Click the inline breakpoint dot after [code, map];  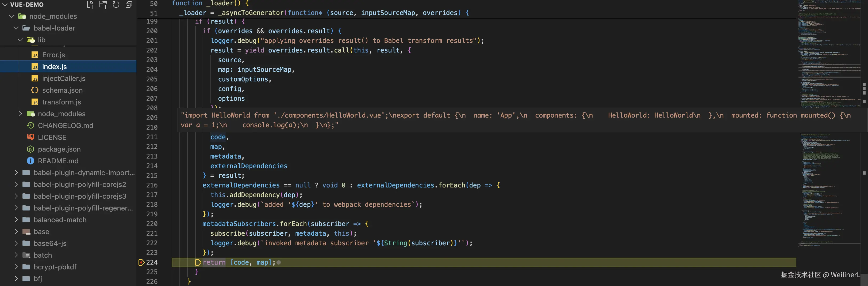click(279, 262)
